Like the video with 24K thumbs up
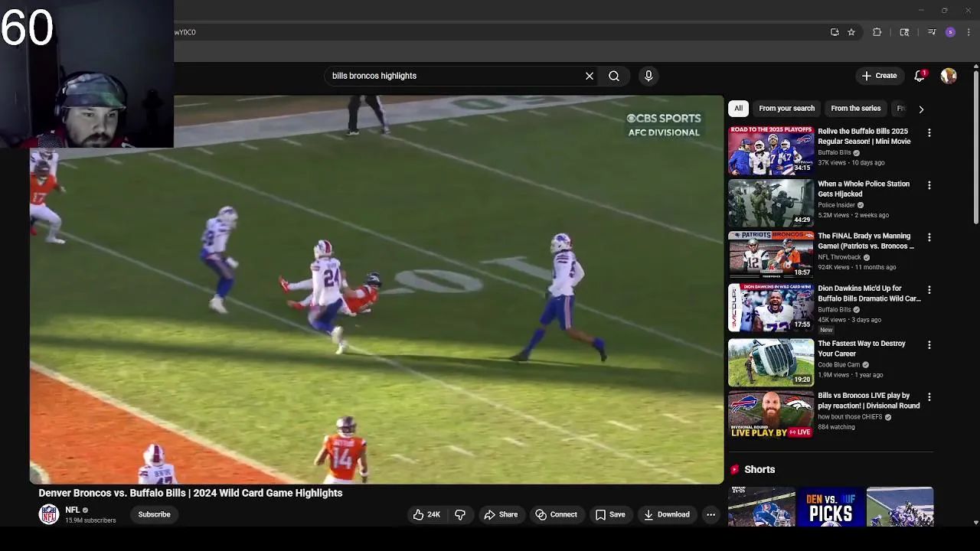 pyautogui.click(x=426, y=514)
